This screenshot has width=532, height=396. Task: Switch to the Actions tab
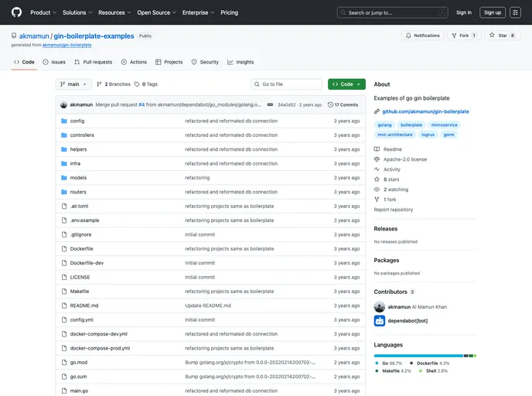pos(134,62)
